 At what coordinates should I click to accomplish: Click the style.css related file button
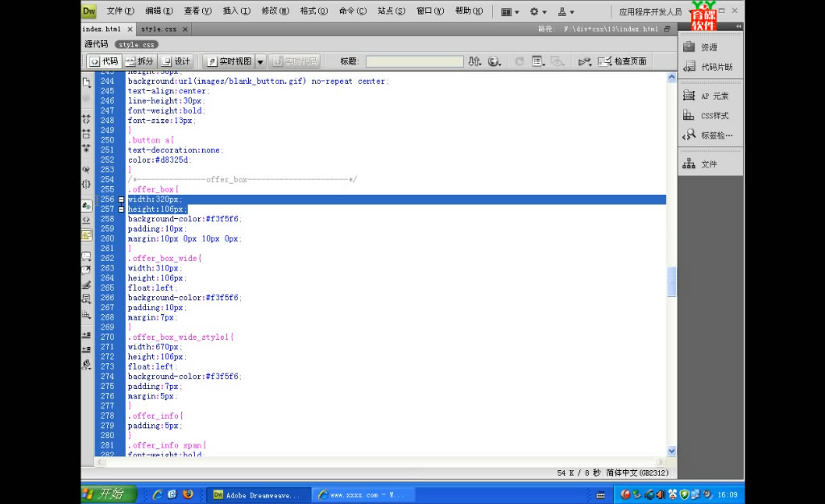(137, 44)
